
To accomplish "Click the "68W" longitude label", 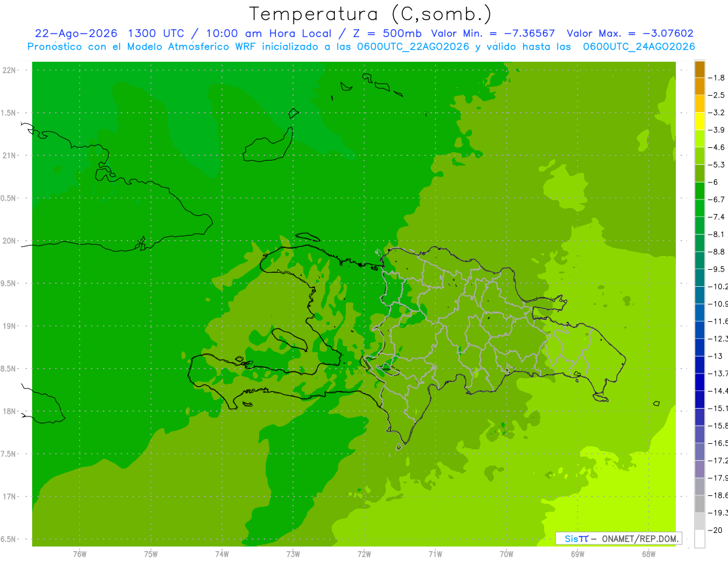I will tap(649, 554).
